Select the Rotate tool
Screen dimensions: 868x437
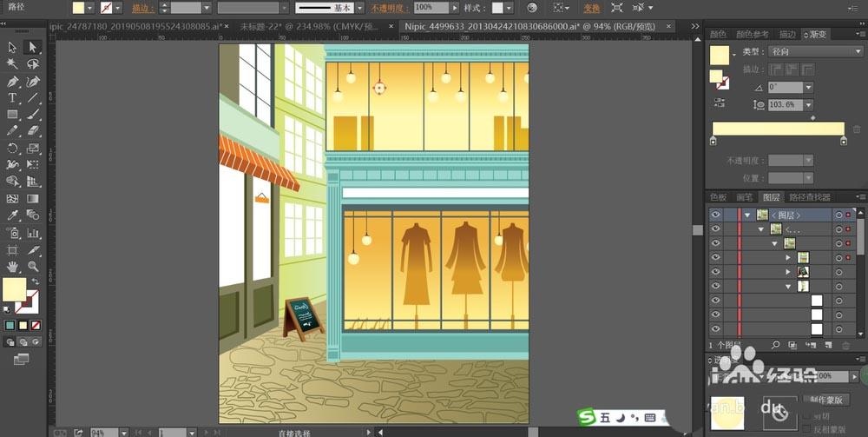click(13, 149)
